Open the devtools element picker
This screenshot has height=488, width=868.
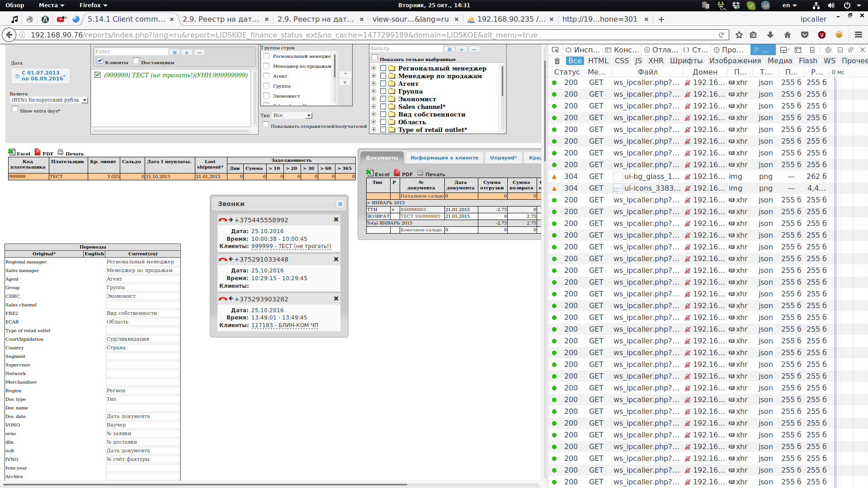tap(555, 50)
